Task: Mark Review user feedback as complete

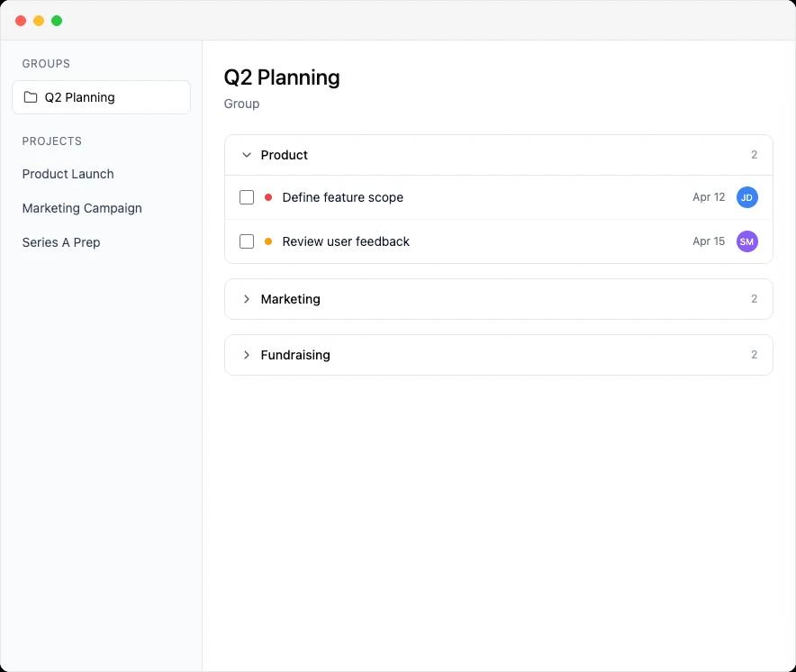Action: [x=247, y=241]
